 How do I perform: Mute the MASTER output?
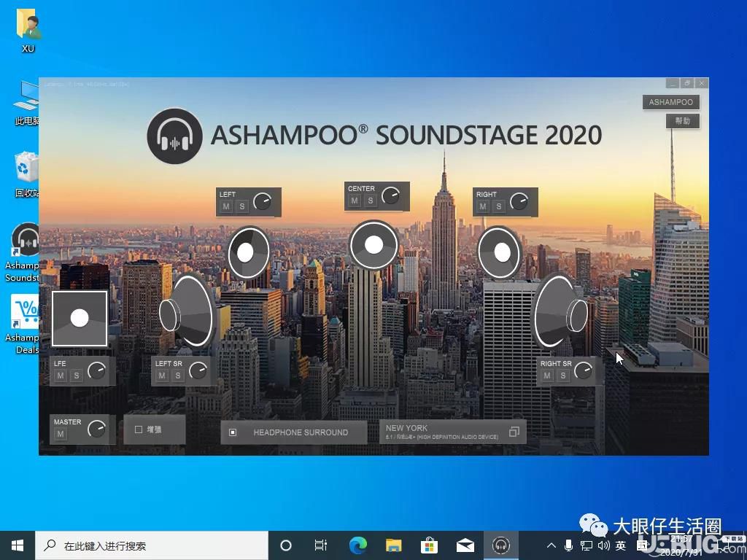60,435
